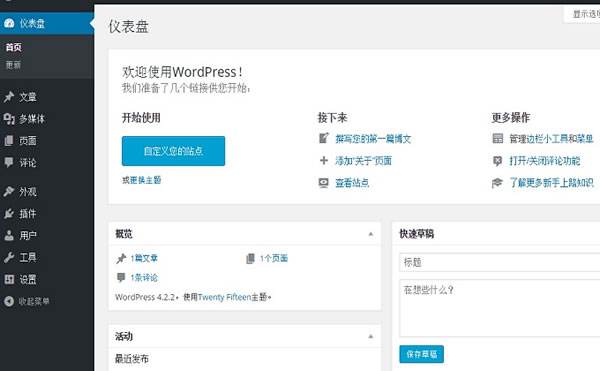The width and height of the screenshot is (600, 371).
Task: Focus the 标题 quick draft title field
Action: (500, 262)
